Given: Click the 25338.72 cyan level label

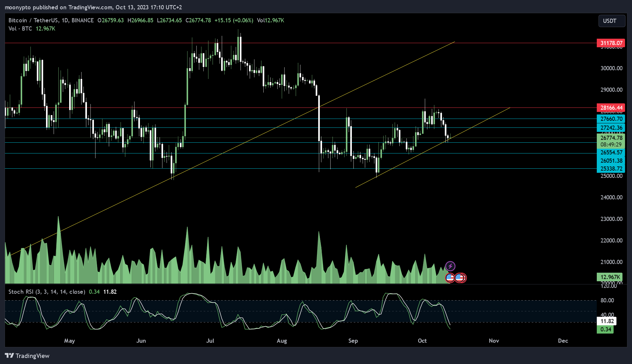Looking at the screenshot, I should click(611, 169).
